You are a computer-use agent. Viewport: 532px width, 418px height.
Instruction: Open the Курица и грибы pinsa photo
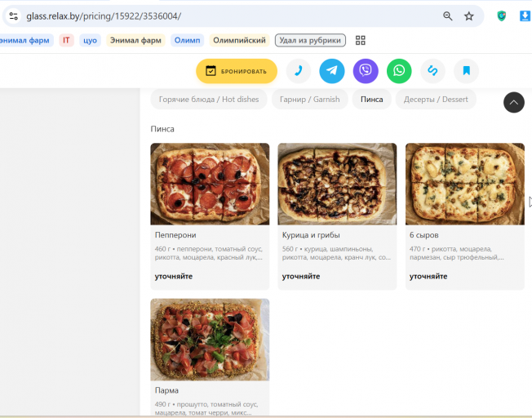point(337,184)
